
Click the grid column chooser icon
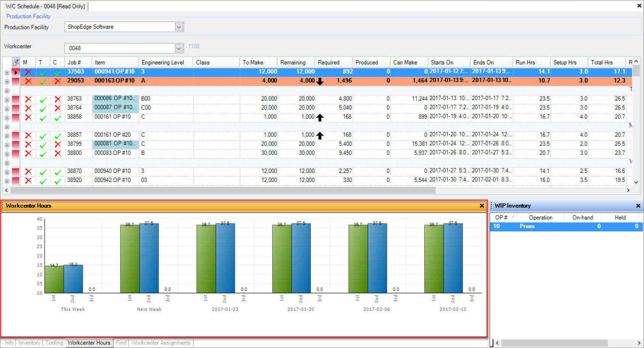coord(16,62)
